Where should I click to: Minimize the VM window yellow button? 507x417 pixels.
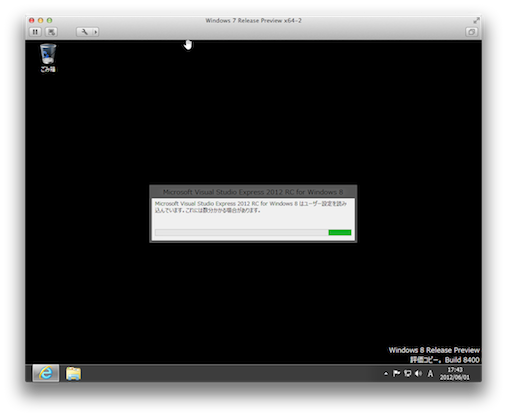coord(40,20)
